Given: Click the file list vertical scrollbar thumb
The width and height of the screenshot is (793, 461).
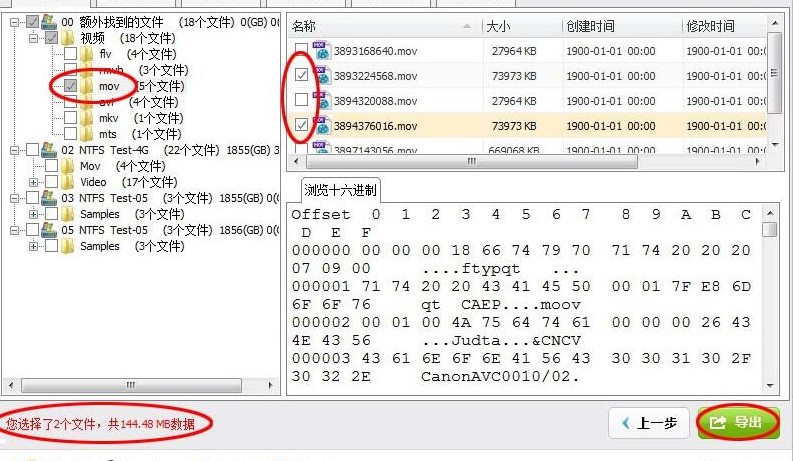Looking at the screenshot, I should [x=774, y=73].
